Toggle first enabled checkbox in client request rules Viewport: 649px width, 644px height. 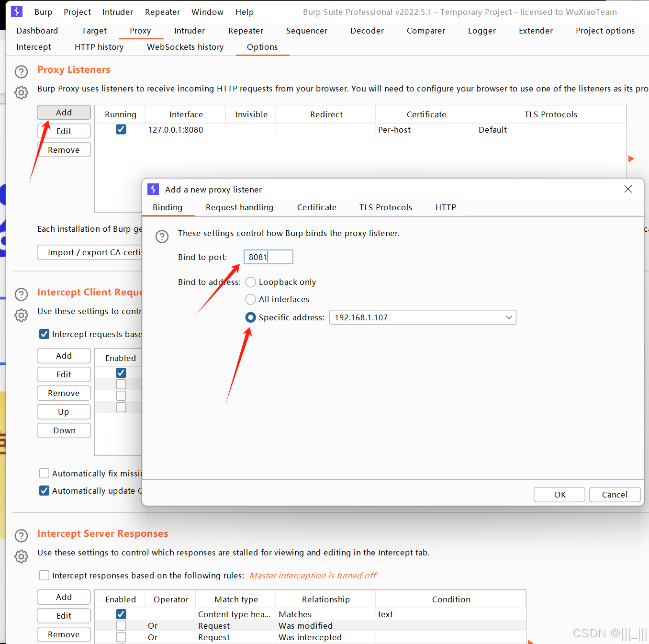tap(121, 373)
